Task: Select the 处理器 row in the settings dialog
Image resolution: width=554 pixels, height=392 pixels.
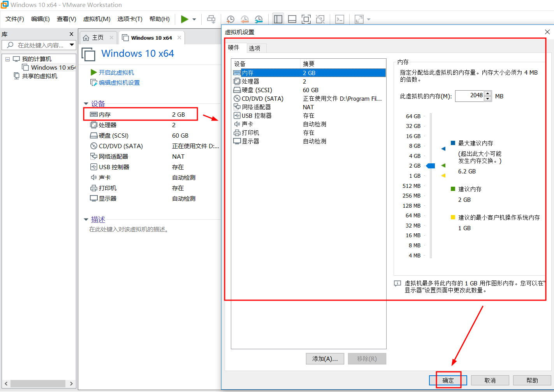Action: (309, 81)
